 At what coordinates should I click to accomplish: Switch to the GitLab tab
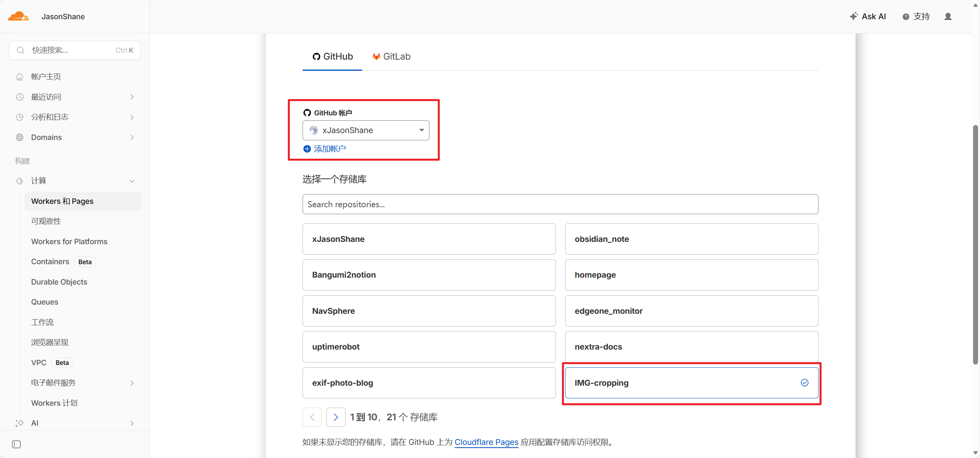(x=391, y=57)
